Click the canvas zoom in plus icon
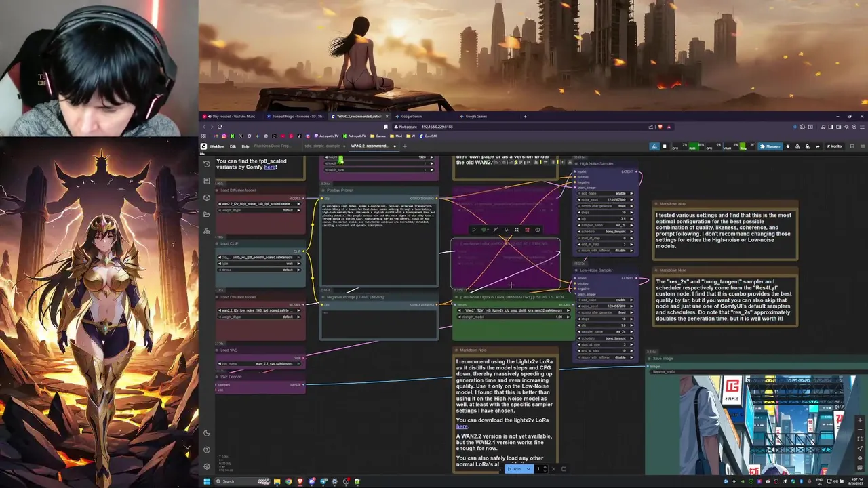The width and height of the screenshot is (868, 488). [860, 420]
